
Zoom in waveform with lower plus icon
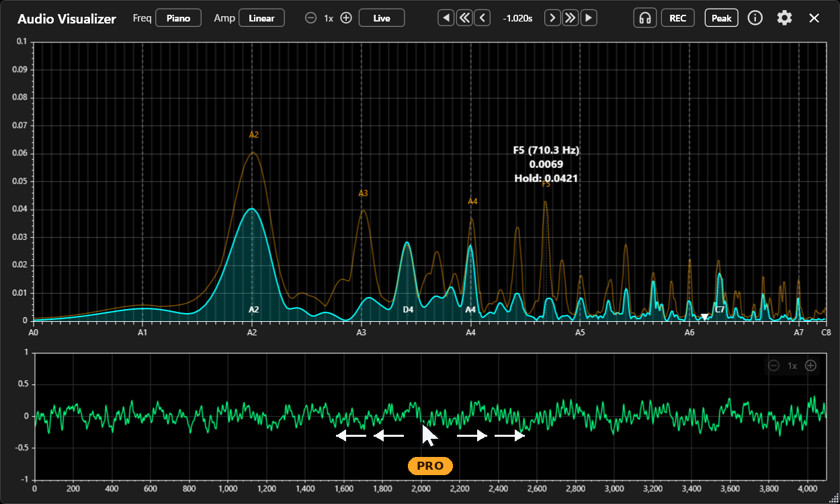coord(811,366)
